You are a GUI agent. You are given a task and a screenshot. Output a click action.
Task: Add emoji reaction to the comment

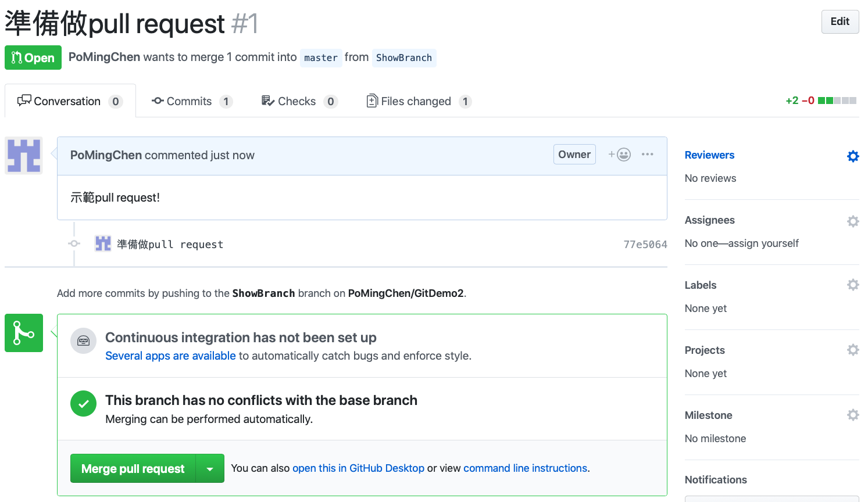click(x=620, y=155)
